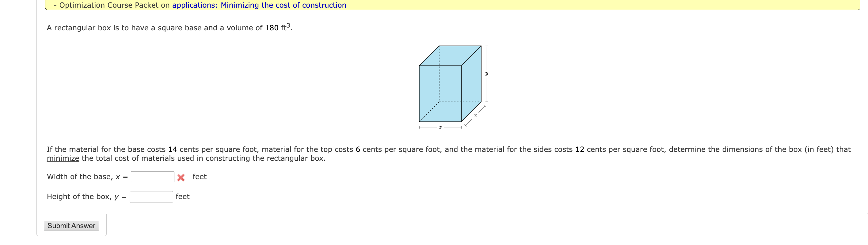Click the red X incorrect-answer icon
Viewport: 868px width, 245px height.
click(181, 177)
